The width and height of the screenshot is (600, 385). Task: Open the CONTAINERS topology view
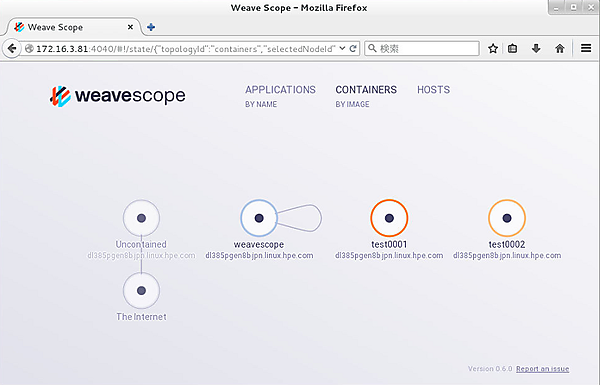[x=366, y=90]
